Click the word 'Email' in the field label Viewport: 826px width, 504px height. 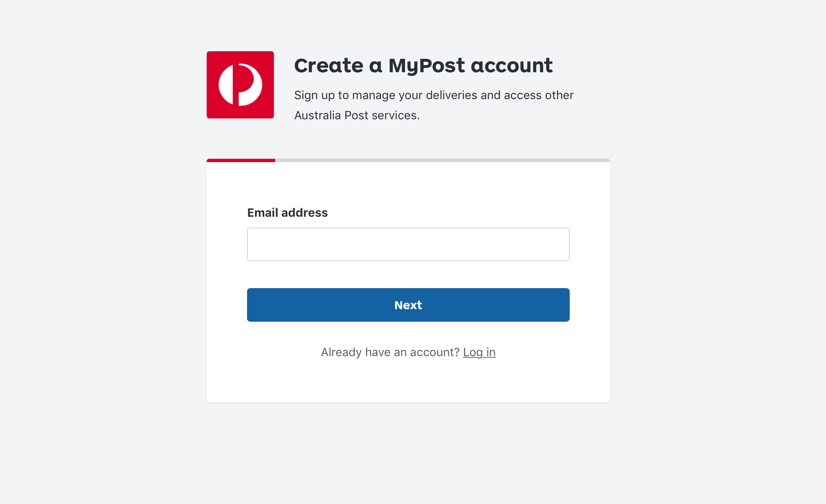click(263, 213)
